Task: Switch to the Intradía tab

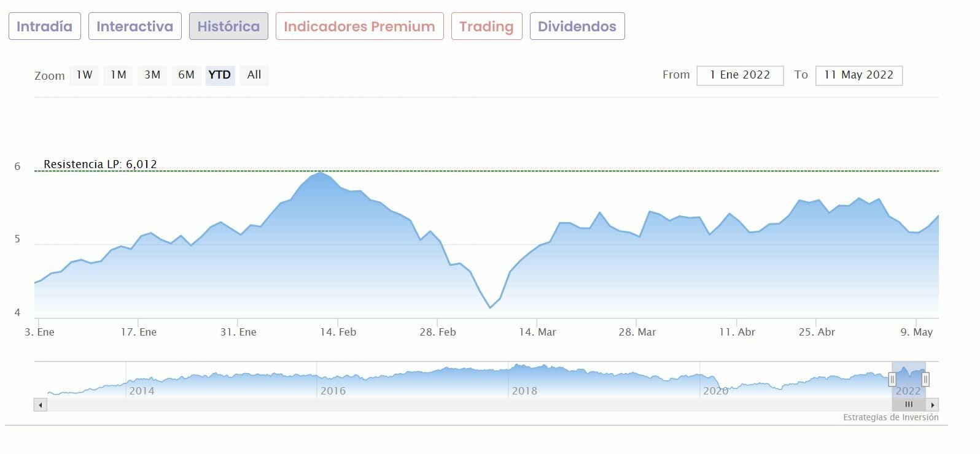Action: (44, 26)
